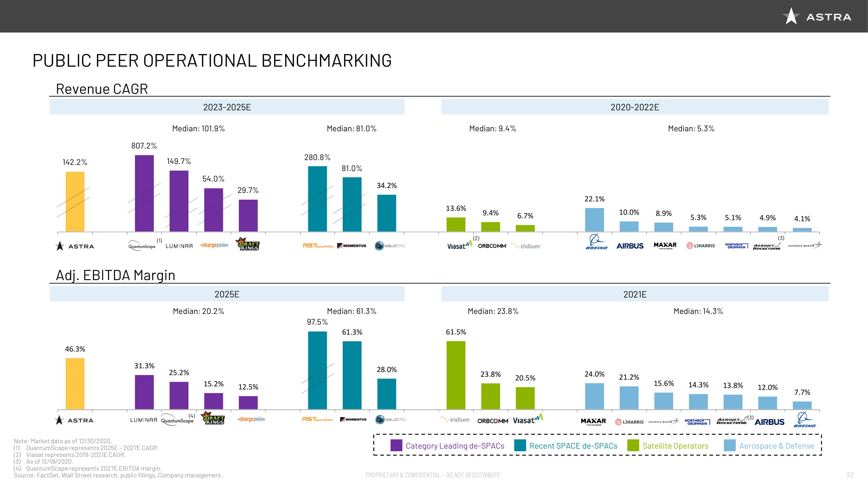This screenshot has height=488, width=868.
Task: Click the Luminar logo in EBITDA chart
Action: tap(144, 420)
